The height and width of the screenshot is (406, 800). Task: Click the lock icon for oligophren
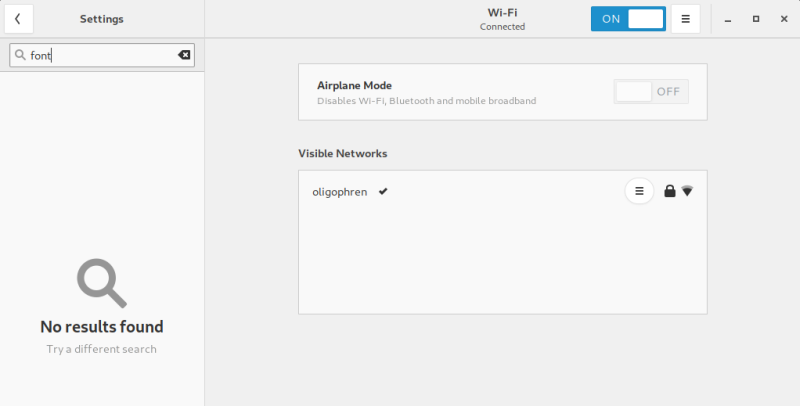pyautogui.click(x=670, y=191)
